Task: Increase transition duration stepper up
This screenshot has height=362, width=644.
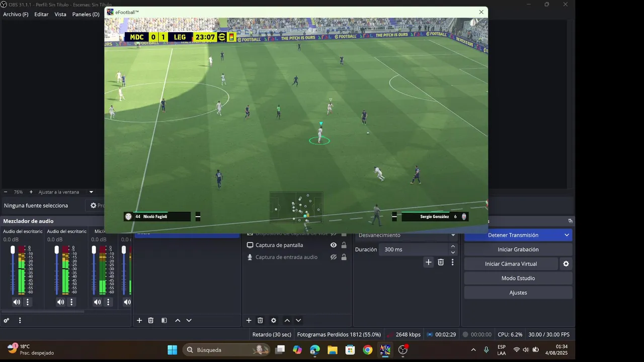Action: click(453, 246)
